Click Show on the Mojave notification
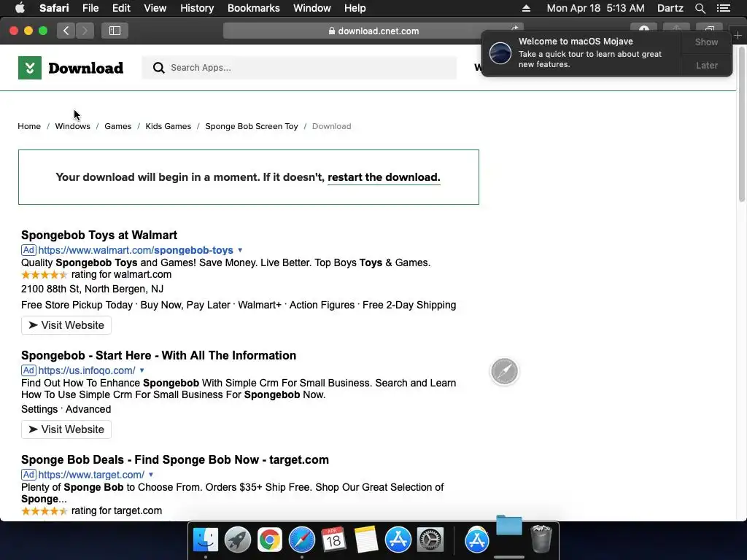 pyautogui.click(x=706, y=42)
